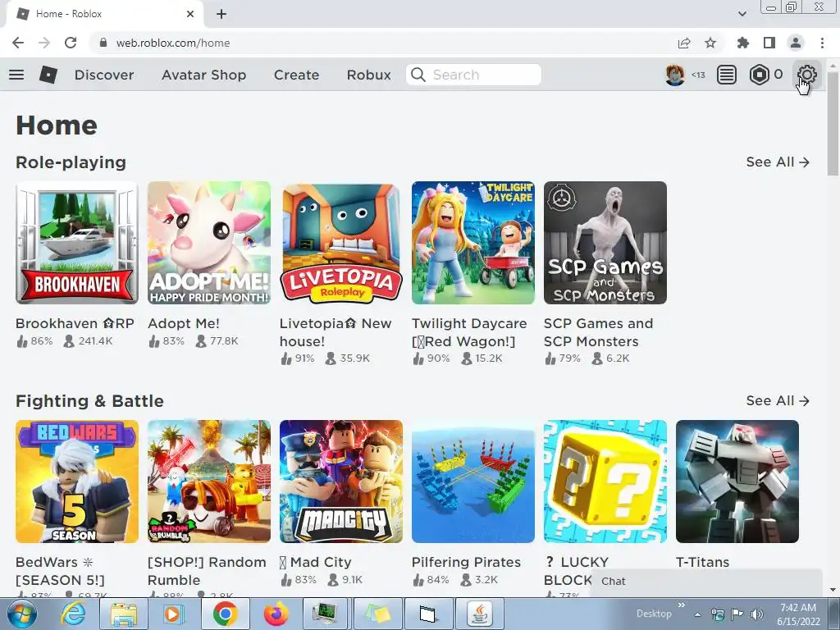Reload the current page
This screenshot has height=630, width=840.
click(x=71, y=43)
